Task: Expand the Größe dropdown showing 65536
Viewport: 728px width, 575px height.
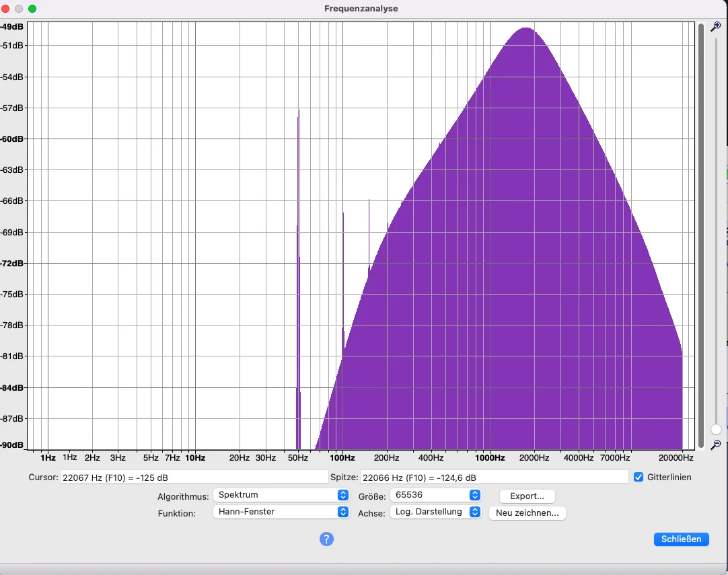Action: click(x=437, y=495)
